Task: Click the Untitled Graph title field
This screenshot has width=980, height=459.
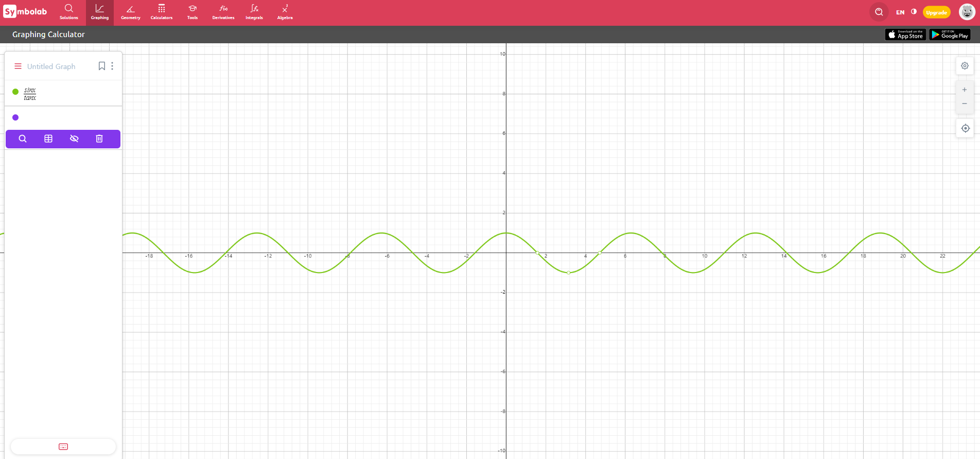Action: pyautogui.click(x=51, y=66)
